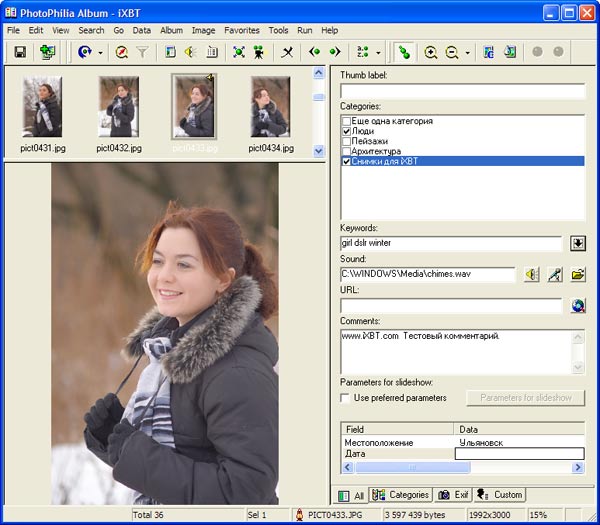Viewport: 600px width, 525px height.
Task: Expand the zoom out dropdown arrow
Action: 467,52
